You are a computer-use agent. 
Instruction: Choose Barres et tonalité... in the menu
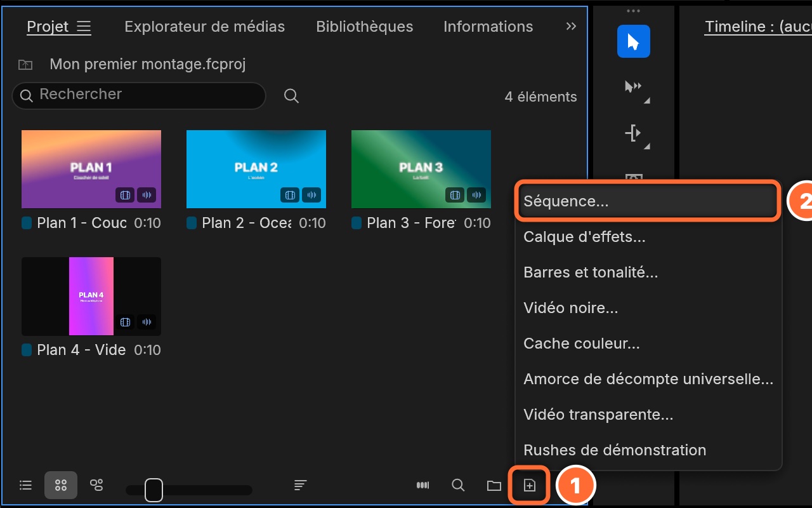pyautogui.click(x=648, y=272)
